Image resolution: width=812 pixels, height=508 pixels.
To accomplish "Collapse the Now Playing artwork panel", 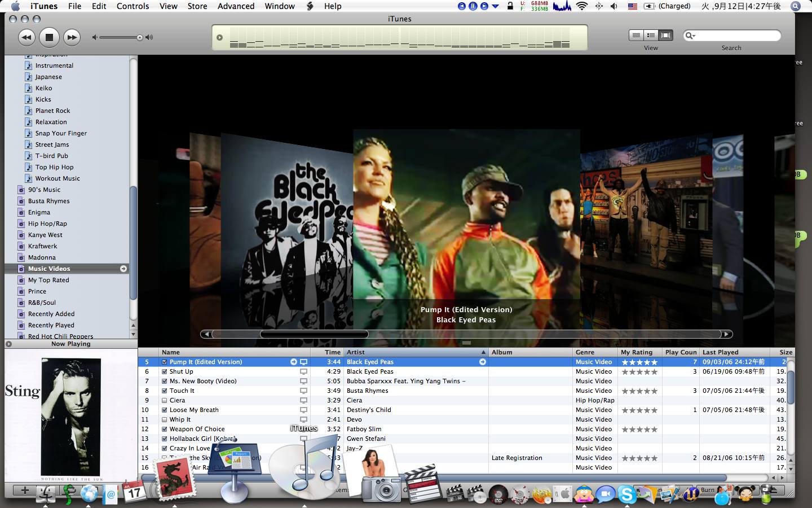I will (x=8, y=344).
